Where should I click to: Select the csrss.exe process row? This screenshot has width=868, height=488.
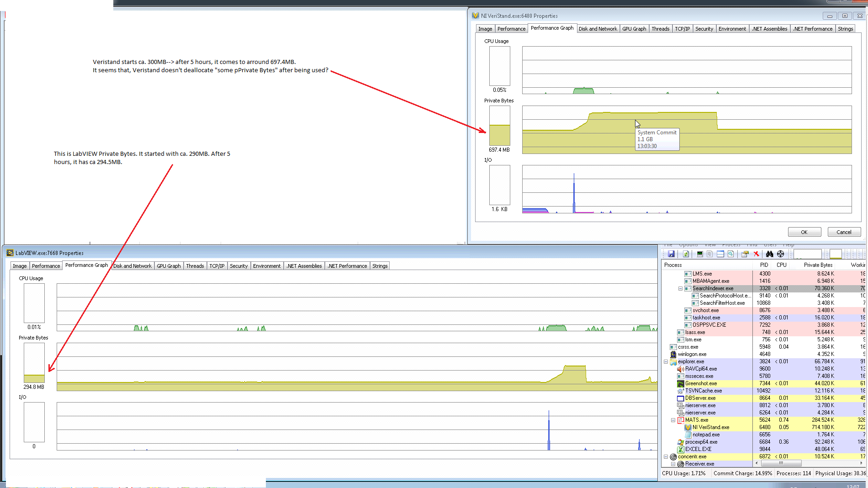tap(763, 347)
